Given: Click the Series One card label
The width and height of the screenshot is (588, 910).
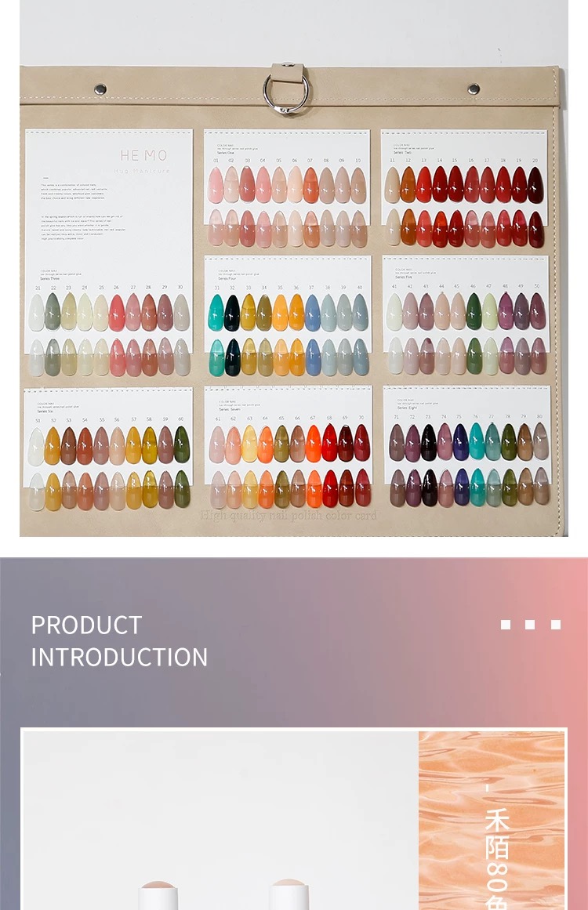Looking at the screenshot, I should click(x=225, y=153).
